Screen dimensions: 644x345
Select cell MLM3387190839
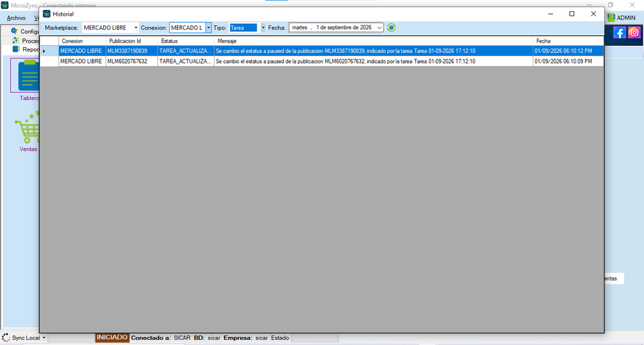click(x=131, y=51)
